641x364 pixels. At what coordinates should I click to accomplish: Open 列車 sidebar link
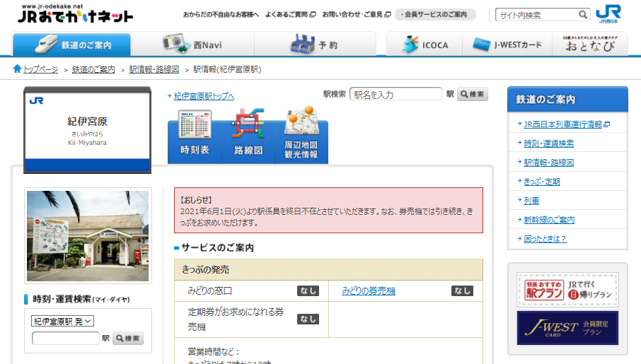pyautogui.click(x=531, y=201)
